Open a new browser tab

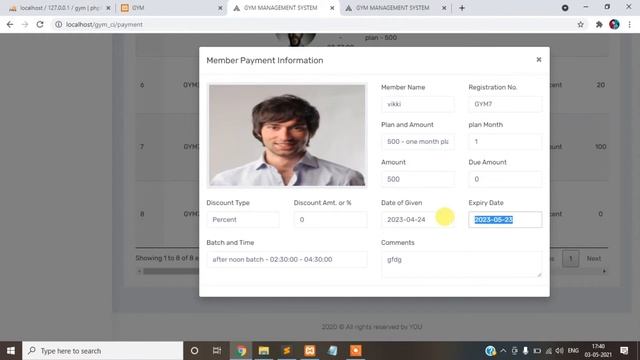click(x=462, y=8)
